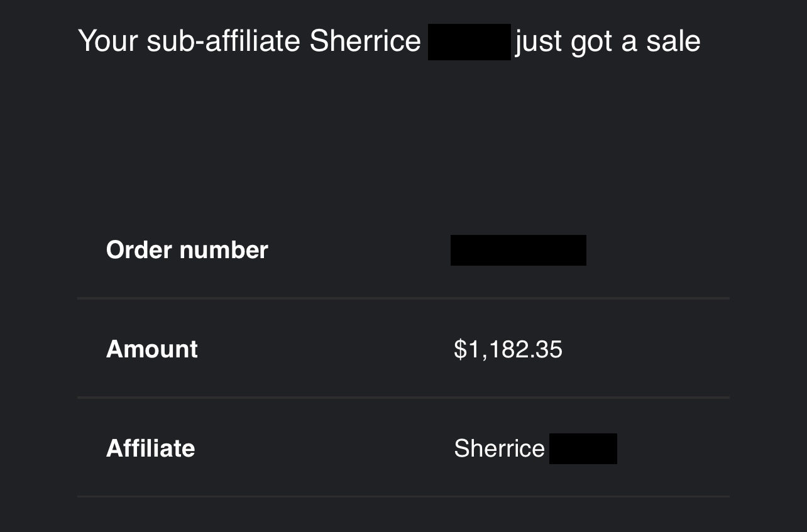Click the "Amount" row label
The image size is (807, 532).
[151, 349]
